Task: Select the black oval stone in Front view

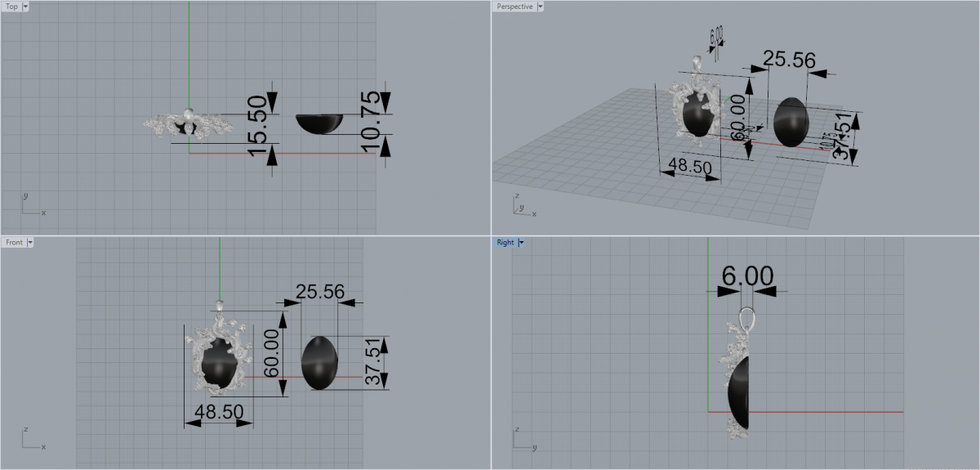Action: [319, 362]
